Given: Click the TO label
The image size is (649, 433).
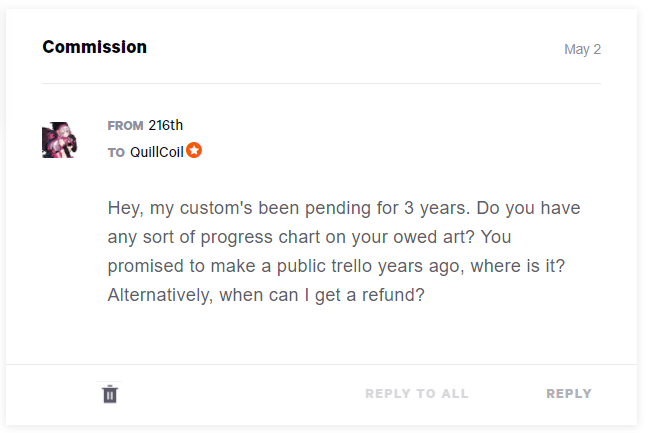Looking at the screenshot, I should pos(116,153).
